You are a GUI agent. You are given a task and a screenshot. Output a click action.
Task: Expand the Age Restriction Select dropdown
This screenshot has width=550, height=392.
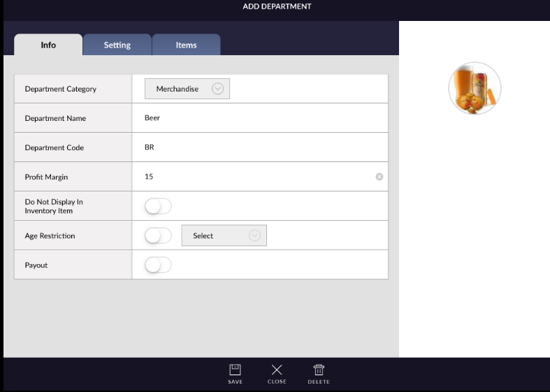[x=224, y=235]
